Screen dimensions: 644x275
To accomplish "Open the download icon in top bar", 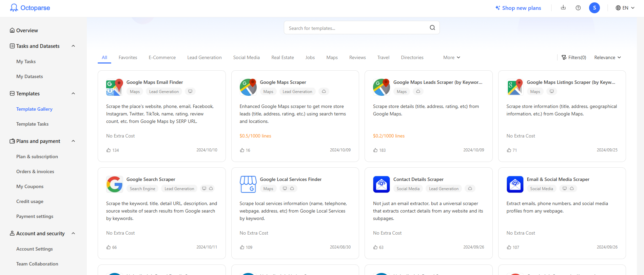I will tap(563, 7).
